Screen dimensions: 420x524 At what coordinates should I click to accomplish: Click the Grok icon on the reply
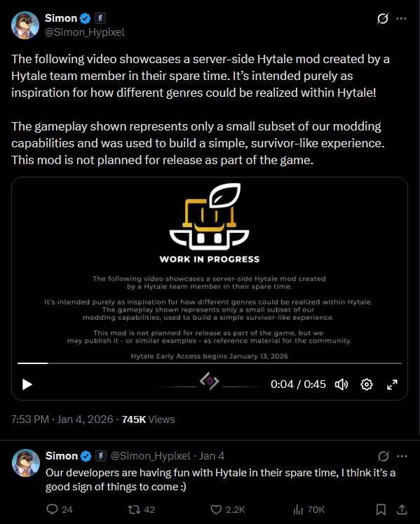pos(384,456)
